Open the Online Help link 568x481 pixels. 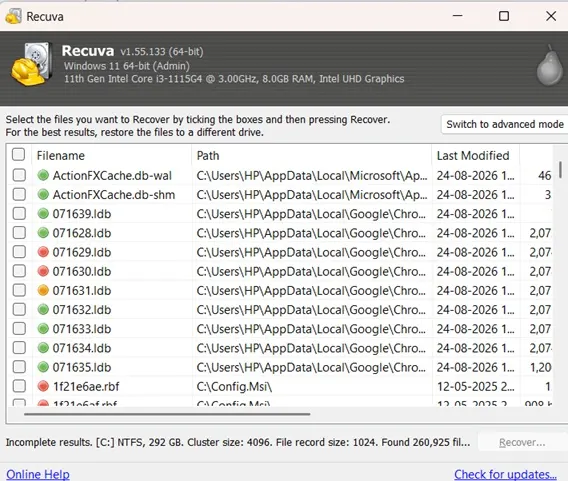coord(38,474)
